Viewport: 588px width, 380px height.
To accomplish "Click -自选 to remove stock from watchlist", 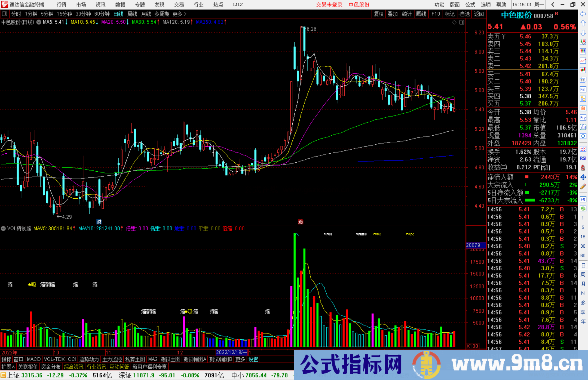I will [x=464, y=14].
